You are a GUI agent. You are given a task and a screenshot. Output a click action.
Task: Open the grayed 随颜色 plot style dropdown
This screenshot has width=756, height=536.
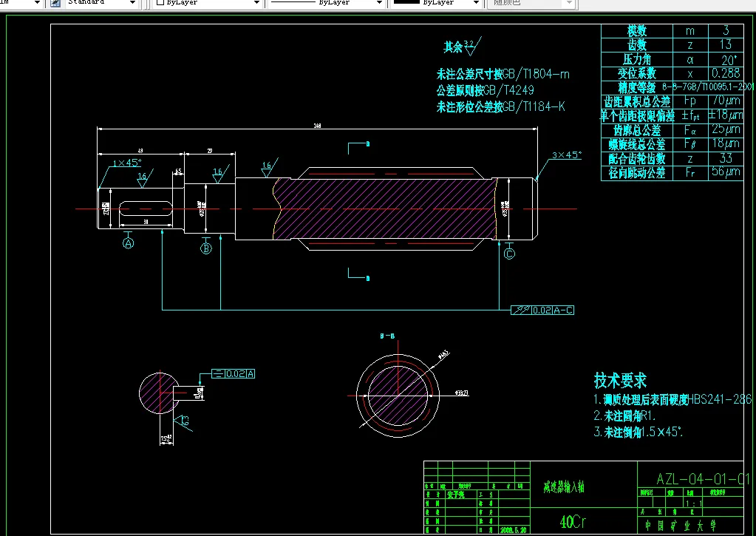pos(570,3)
